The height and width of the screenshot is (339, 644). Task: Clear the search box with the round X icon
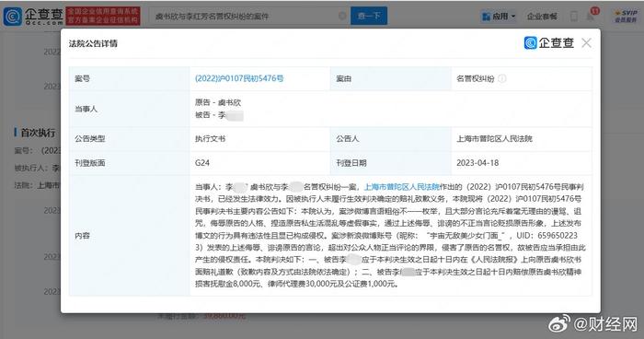[342, 16]
